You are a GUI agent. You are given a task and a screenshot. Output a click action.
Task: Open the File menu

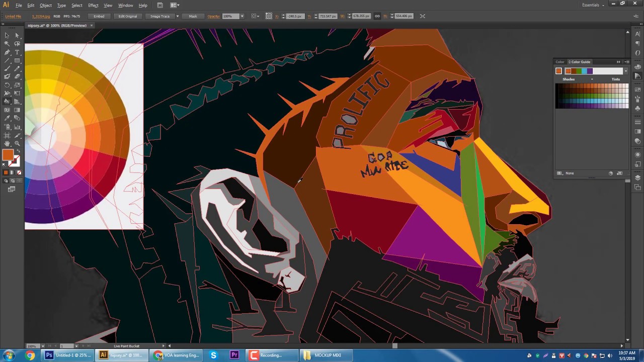19,5
